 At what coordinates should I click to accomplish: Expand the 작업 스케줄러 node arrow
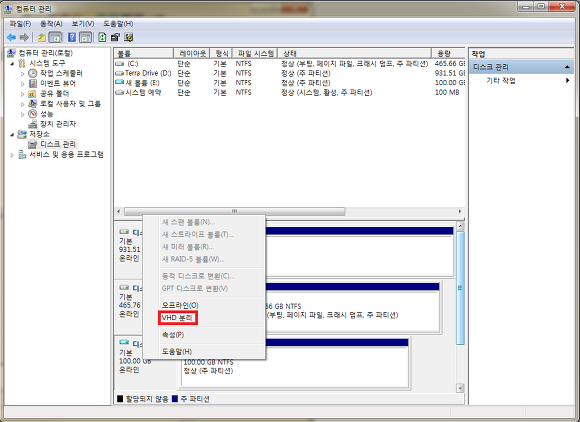pos(23,74)
